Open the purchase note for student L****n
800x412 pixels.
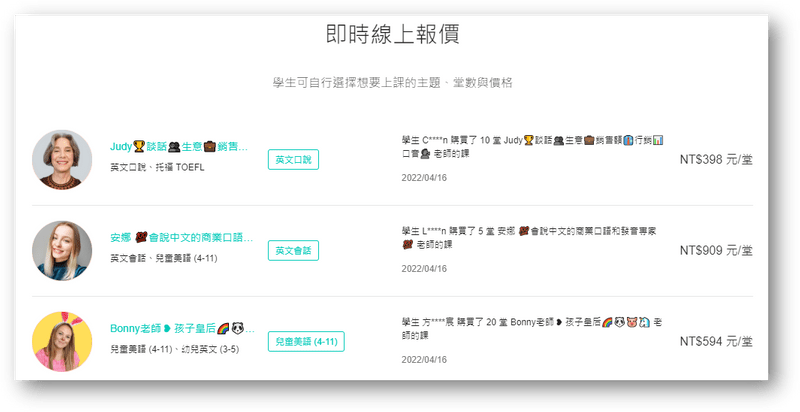tap(526, 238)
